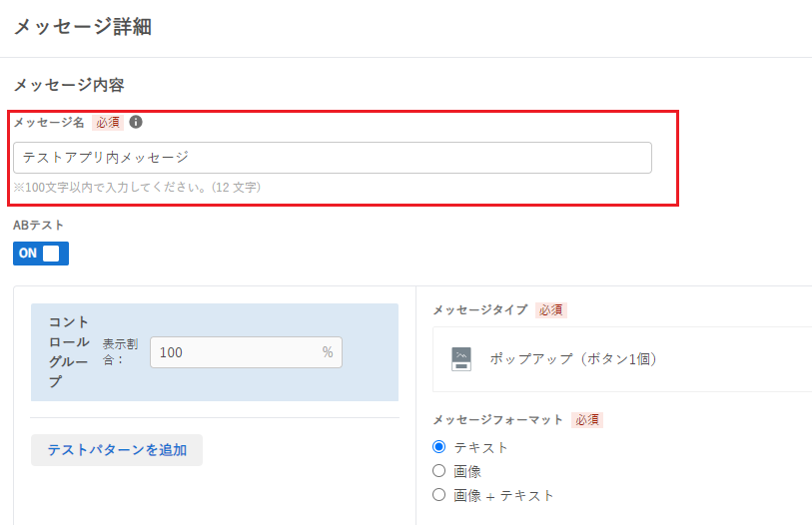Click the メッセージフォーマット label
This screenshot has width=812, height=525.
tap(498, 420)
